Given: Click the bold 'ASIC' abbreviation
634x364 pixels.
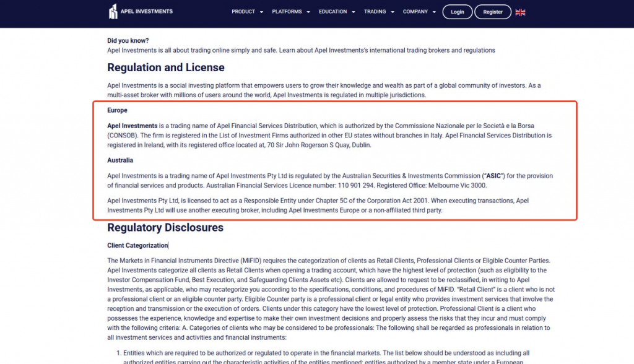Looking at the screenshot, I should pyautogui.click(x=493, y=176).
